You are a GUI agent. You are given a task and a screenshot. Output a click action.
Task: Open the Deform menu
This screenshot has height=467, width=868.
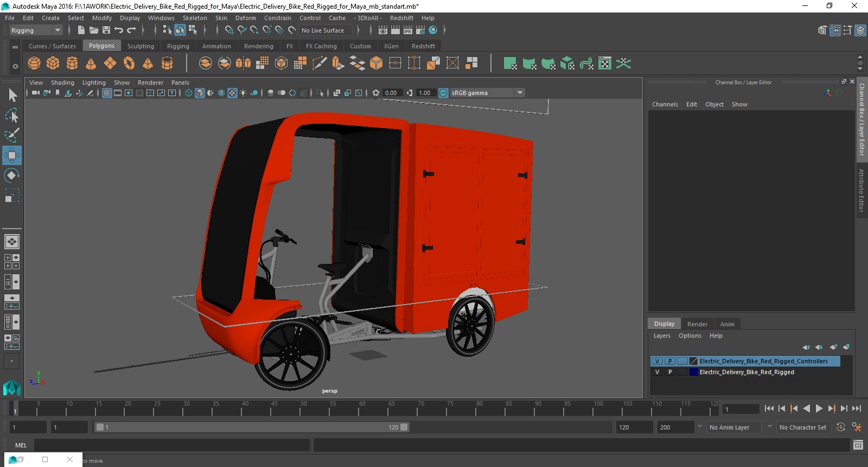coord(245,18)
